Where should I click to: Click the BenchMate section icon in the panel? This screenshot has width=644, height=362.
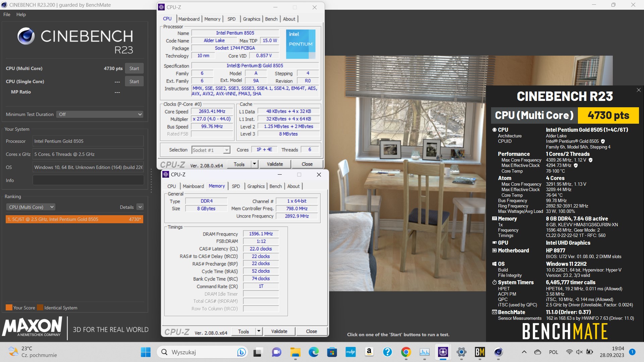coord(494,312)
